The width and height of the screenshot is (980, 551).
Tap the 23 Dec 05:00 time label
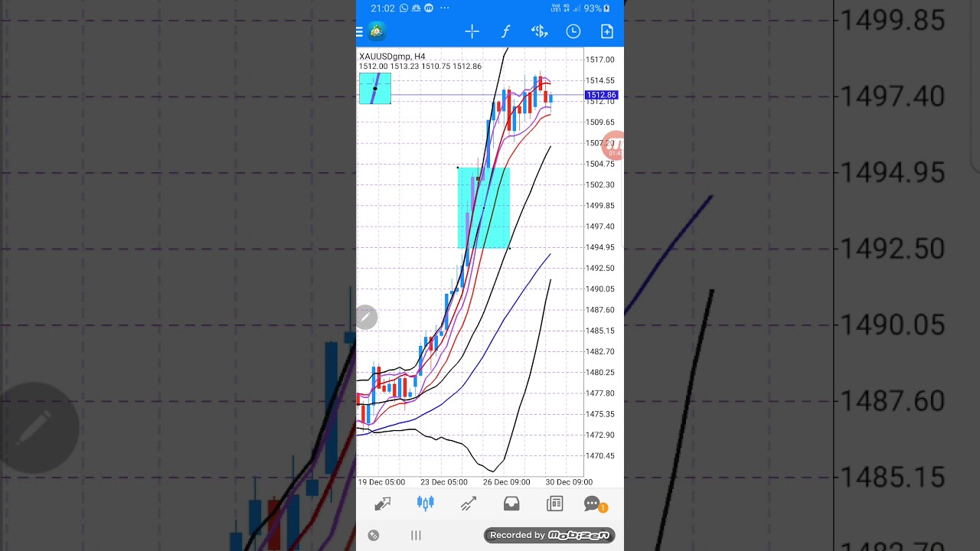[443, 482]
